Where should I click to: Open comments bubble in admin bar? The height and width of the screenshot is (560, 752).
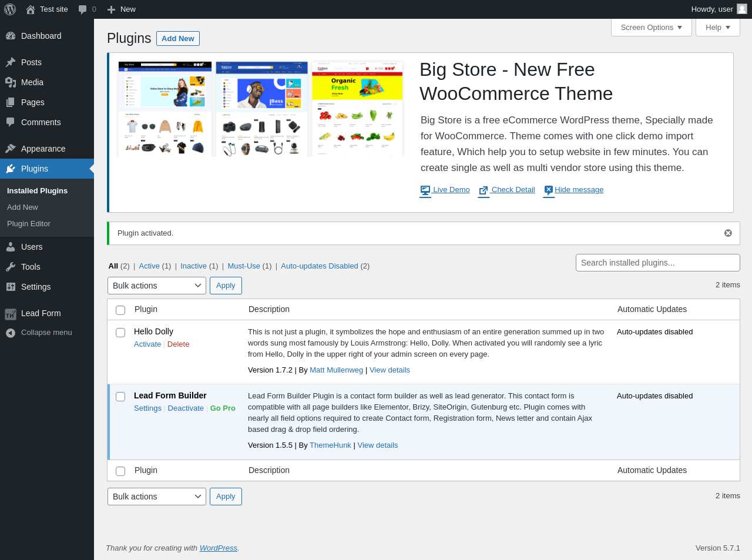83,9
